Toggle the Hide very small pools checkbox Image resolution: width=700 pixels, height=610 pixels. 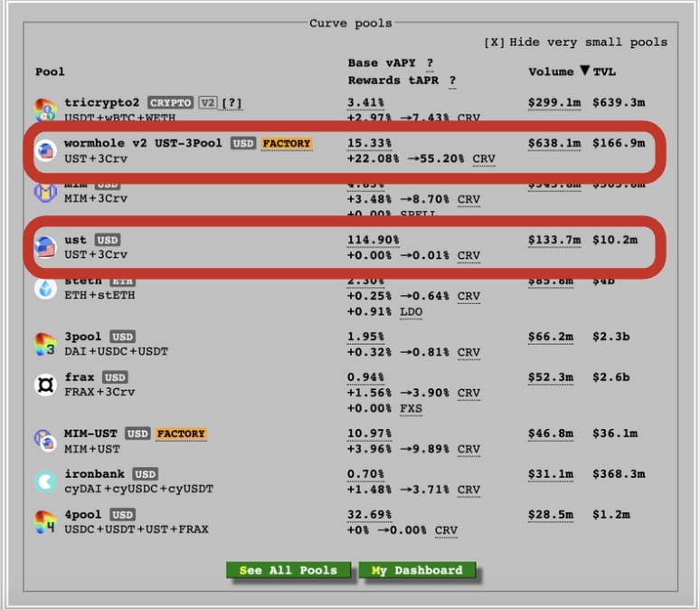tap(495, 42)
